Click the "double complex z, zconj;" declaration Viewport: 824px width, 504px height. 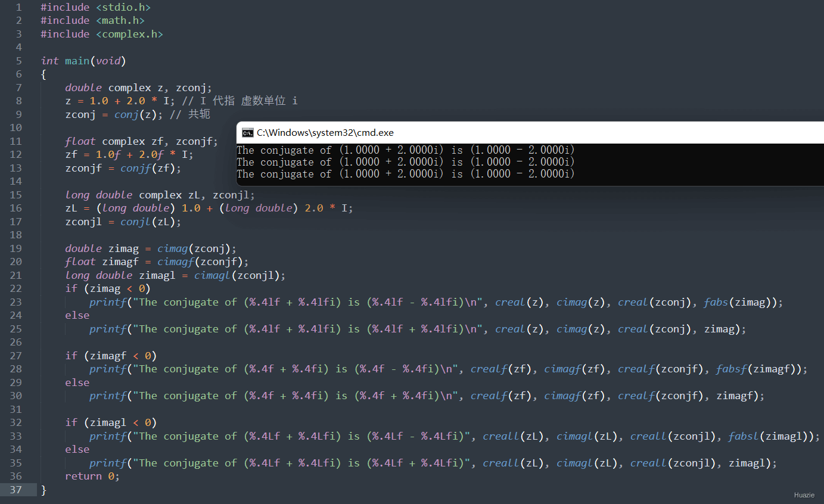tap(138, 88)
